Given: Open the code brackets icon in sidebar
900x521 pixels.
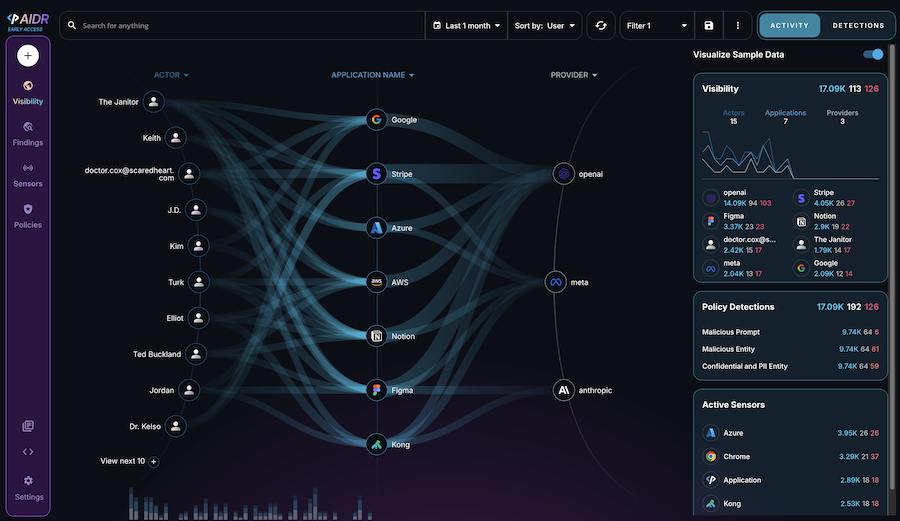Looking at the screenshot, I should tap(28, 452).
